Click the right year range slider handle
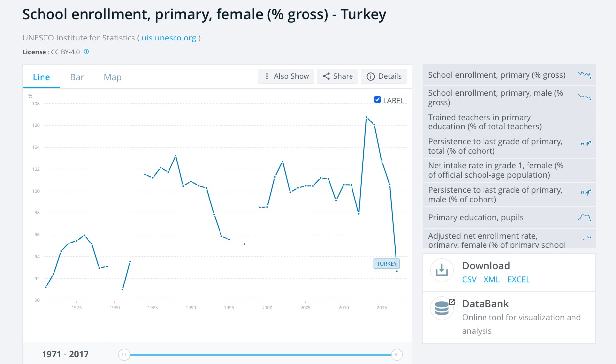Viewport: 616px width, 364px height. click(x=396, y=354)
